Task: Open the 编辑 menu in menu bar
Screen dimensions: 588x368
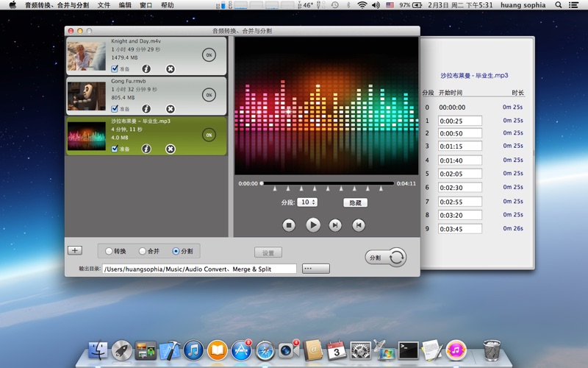Action: 125,5
